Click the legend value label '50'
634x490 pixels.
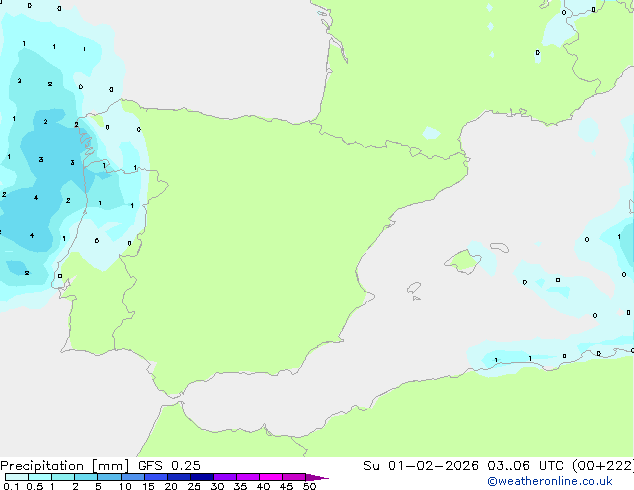(x=309, y=486)
